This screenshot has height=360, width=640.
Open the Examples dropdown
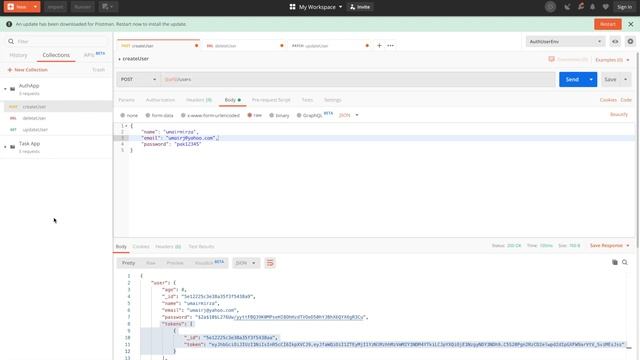(612, 60)
